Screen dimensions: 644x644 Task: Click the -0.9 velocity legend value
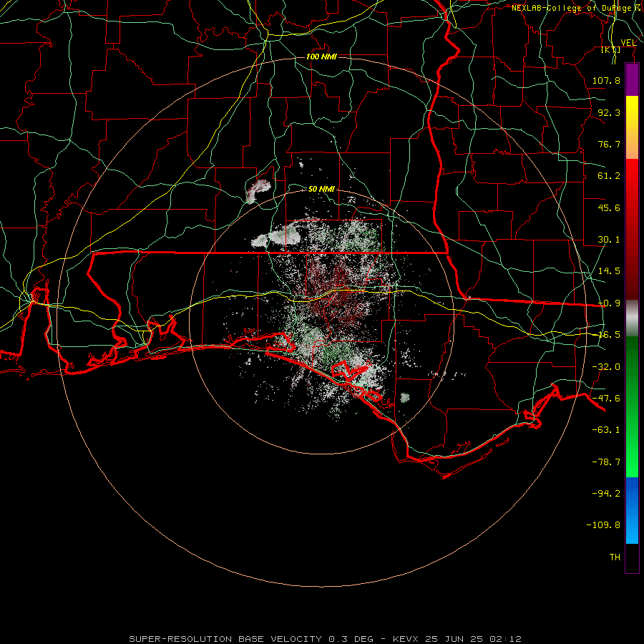point(609,303)
